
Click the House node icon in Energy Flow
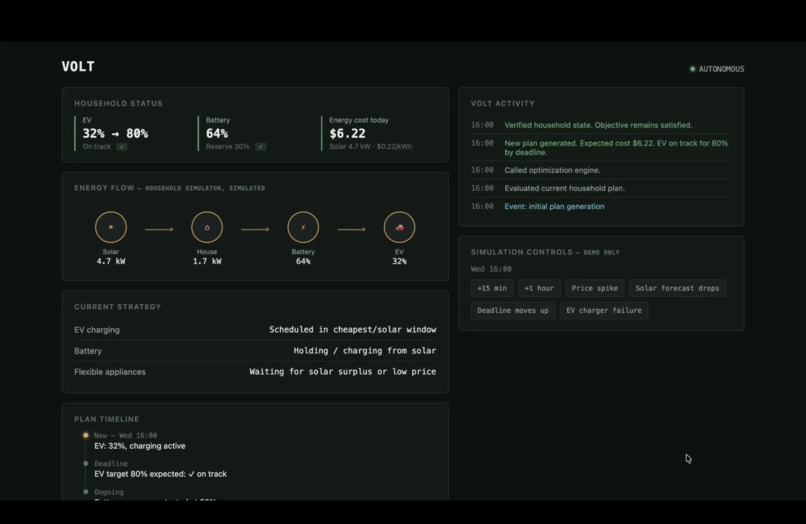[207, 227]
